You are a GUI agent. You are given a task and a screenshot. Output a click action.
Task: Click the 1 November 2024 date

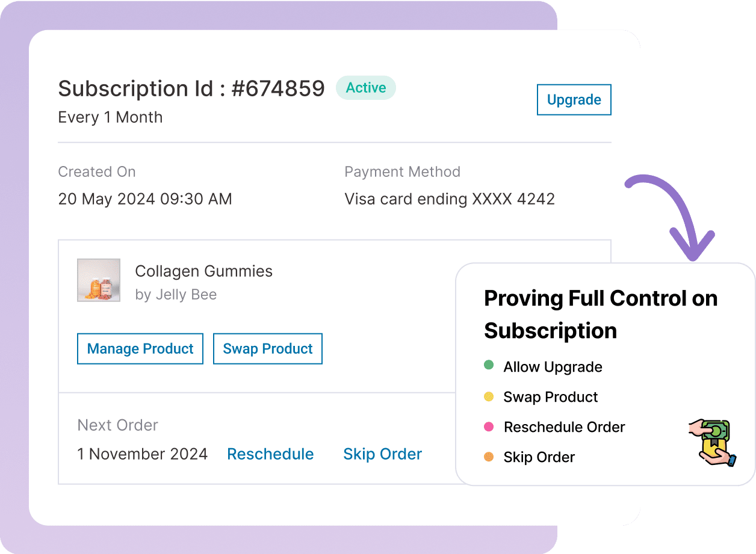[143, 454]
